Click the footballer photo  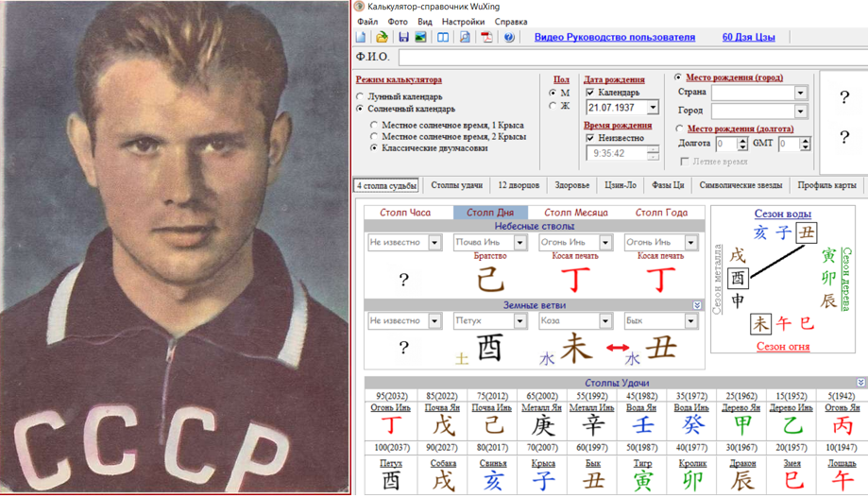175,247
